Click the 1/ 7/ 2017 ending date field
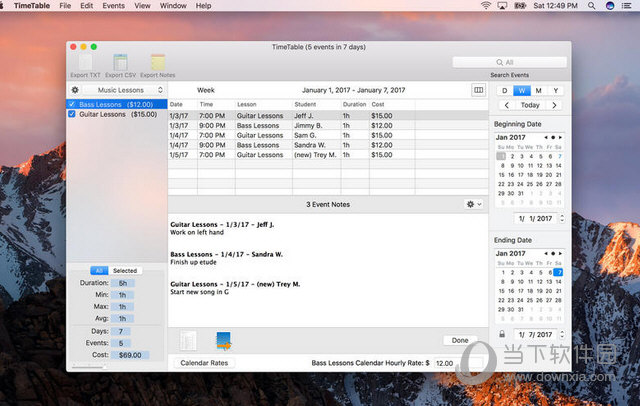This screenshot has width=640, height=406. click(x=535, y=334)
